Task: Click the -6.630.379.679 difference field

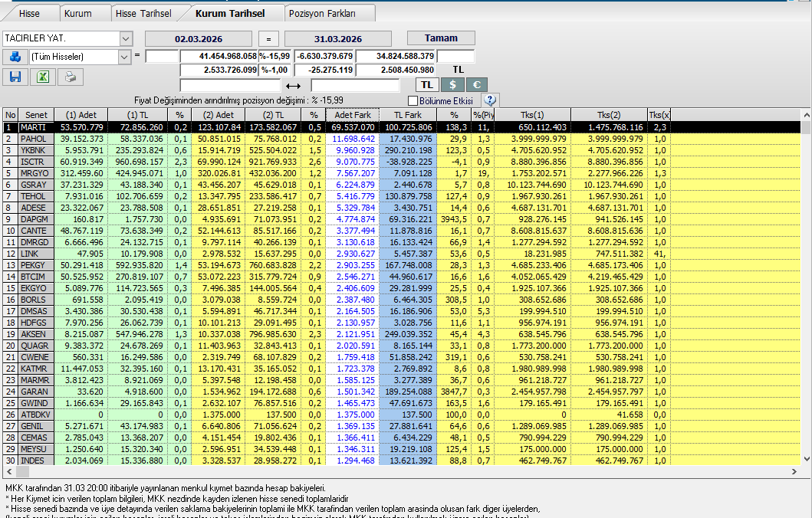Action: [x=324, y=57]
